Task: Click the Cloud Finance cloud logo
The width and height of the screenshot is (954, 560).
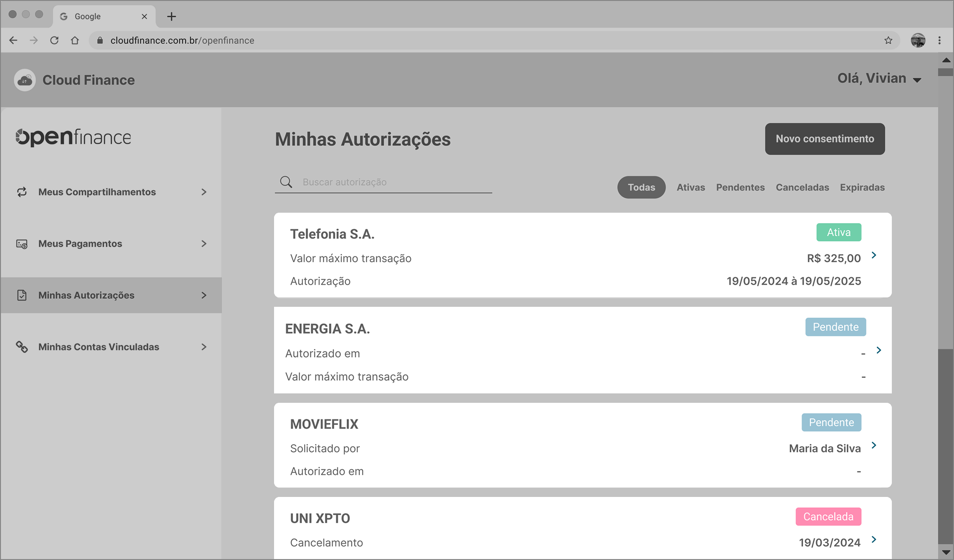Action: click(25, 80)
